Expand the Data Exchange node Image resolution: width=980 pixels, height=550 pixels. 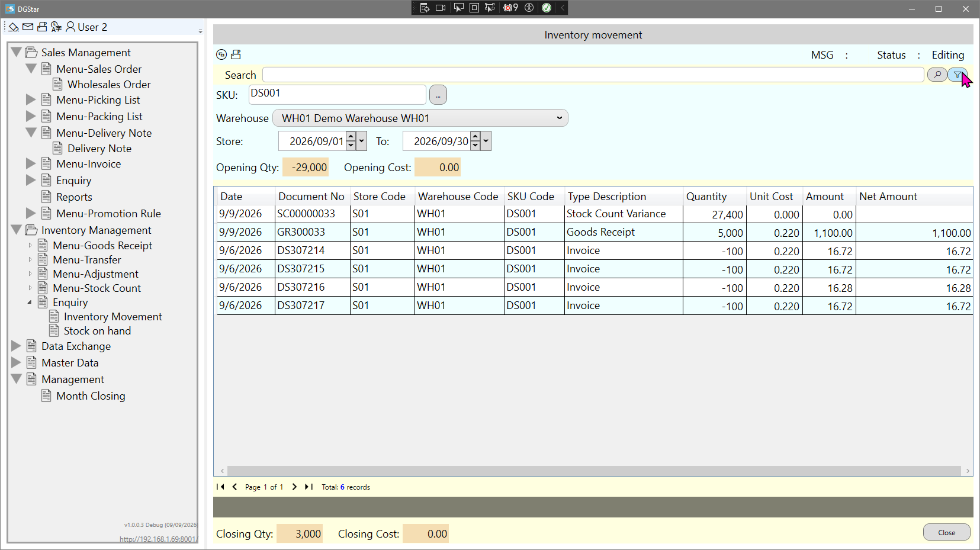click(x=16, y=346)
